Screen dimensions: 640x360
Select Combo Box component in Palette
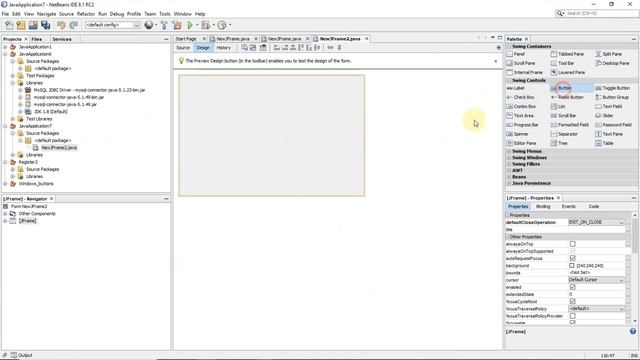click(521, 107)
